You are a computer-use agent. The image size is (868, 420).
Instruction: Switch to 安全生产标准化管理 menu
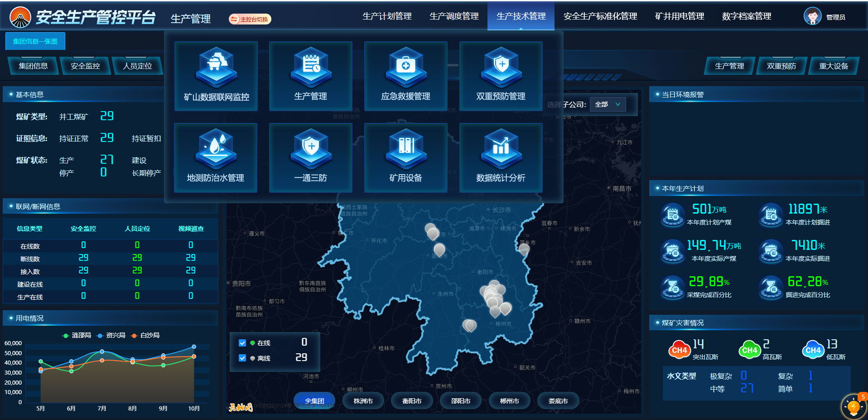pyautogui.click(x=600, y=16)
